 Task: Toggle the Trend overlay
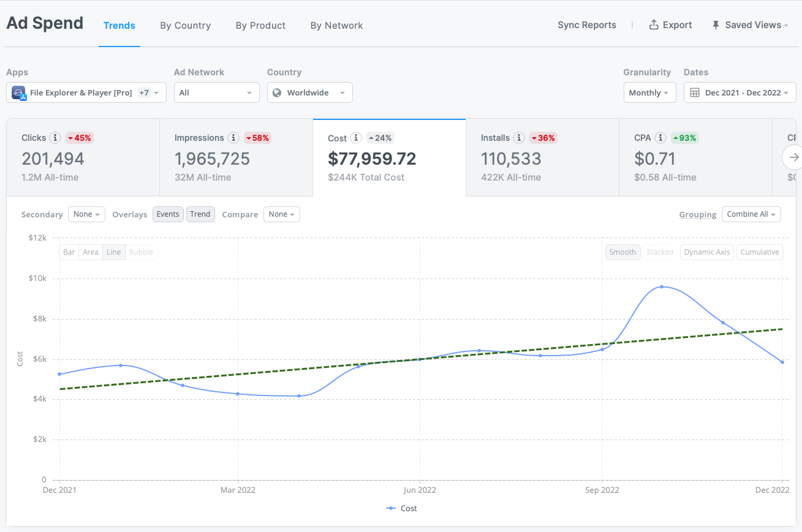[x=200, y=214]
